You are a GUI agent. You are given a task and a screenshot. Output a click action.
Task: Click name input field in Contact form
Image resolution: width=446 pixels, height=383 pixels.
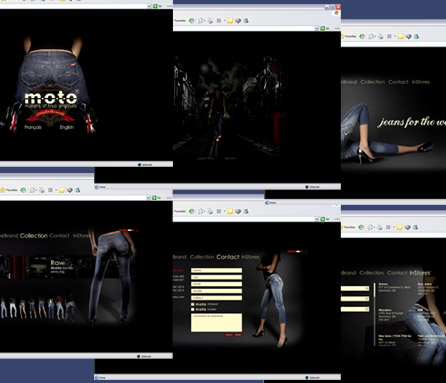(216, 270)
